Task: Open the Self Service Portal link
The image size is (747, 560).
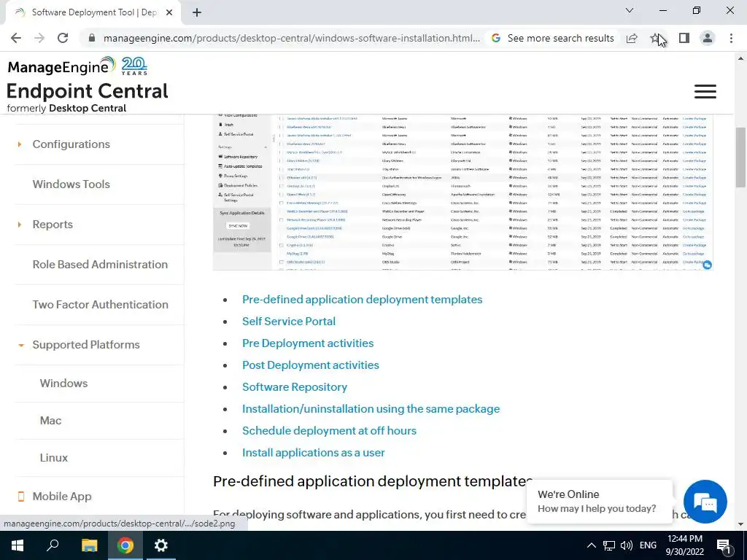Action: 289,322
